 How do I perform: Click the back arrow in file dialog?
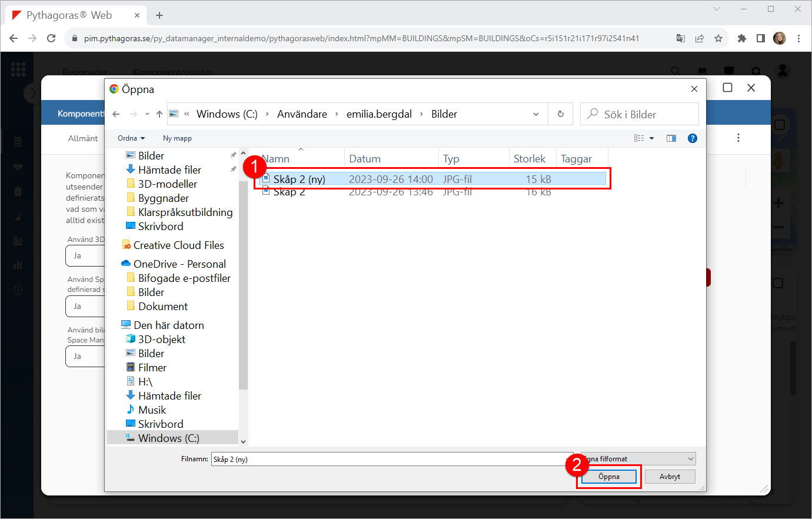click(x=117, y=114)
